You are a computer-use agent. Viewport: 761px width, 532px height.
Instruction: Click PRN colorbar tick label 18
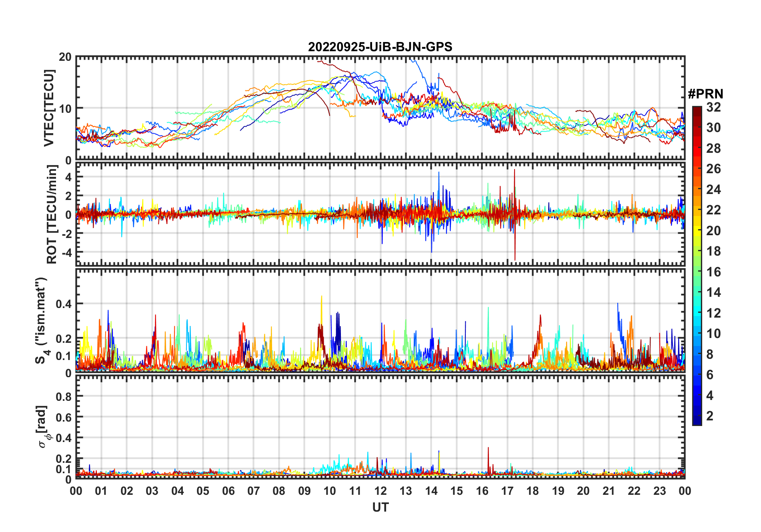click(x=713, y=251)
